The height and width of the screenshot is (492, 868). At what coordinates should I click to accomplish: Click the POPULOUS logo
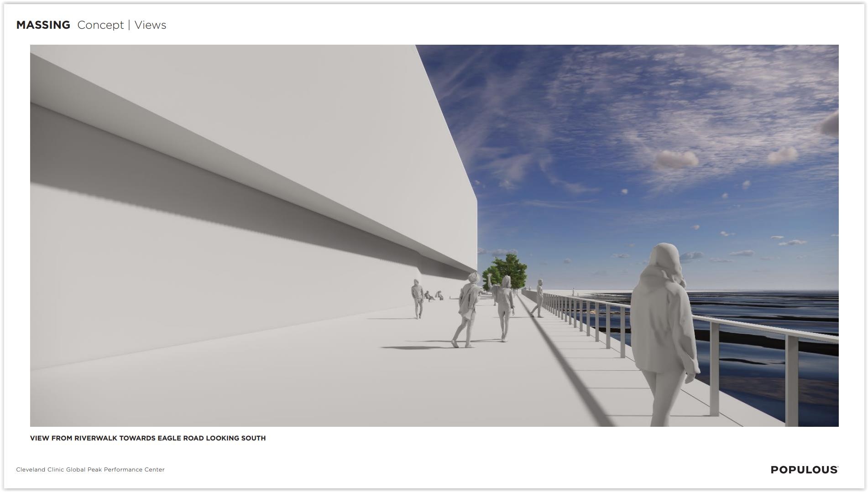click(805, 470)
